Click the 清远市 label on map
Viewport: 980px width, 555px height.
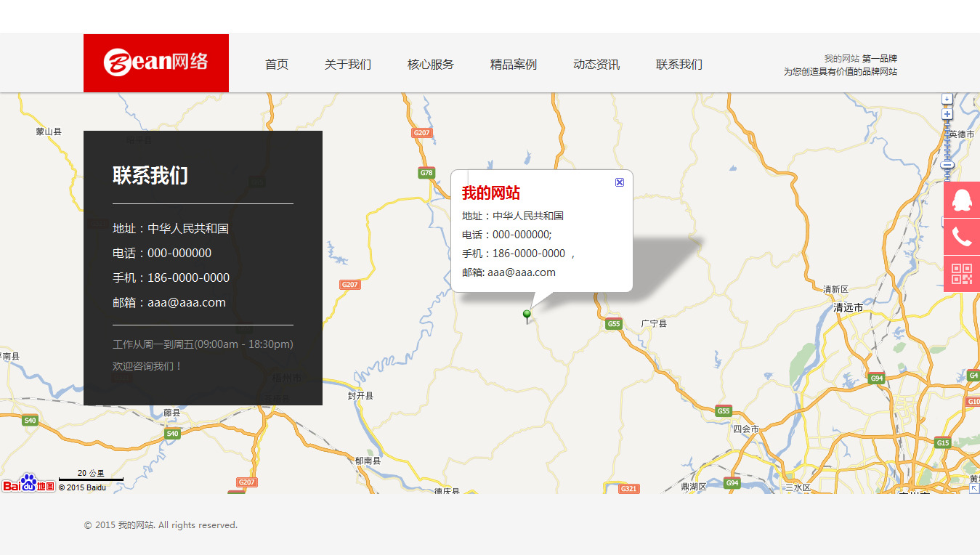(x=848, y=308)
